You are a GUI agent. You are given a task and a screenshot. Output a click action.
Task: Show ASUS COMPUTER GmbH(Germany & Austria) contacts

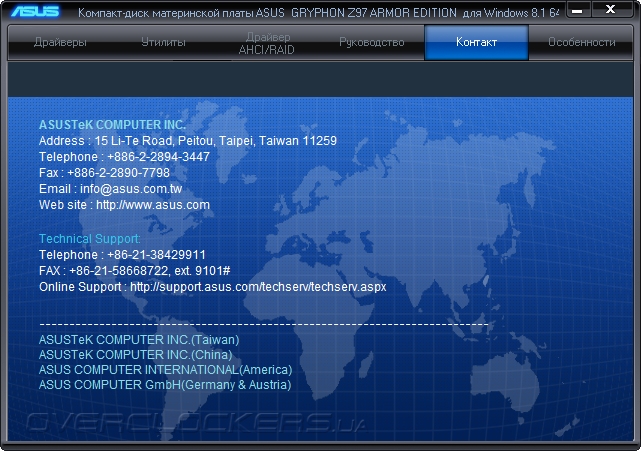(x=165, y=385)
